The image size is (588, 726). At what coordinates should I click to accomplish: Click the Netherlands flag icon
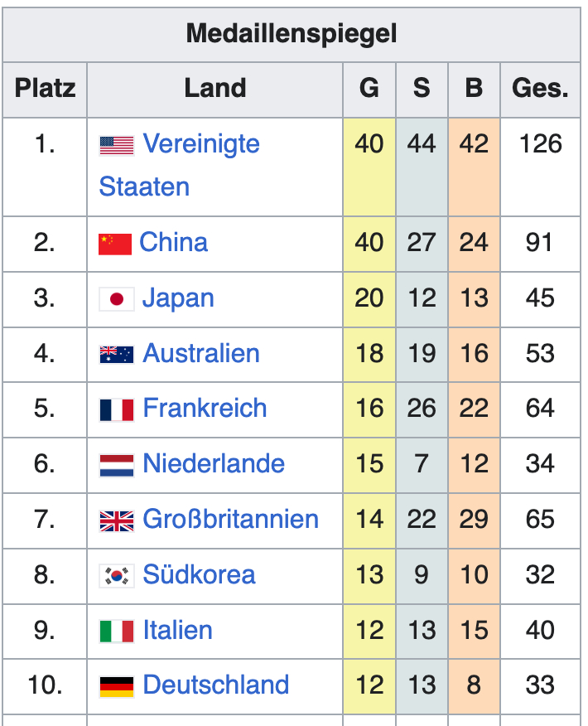pyautogui.click(x=116, y=465)
